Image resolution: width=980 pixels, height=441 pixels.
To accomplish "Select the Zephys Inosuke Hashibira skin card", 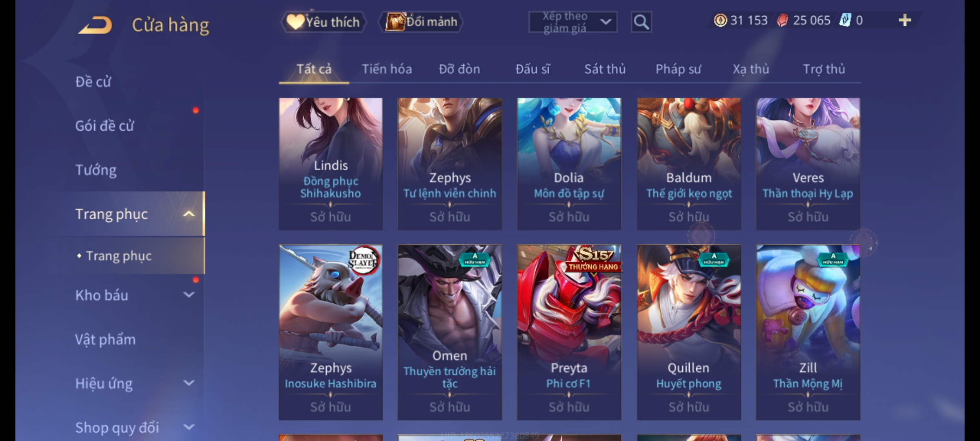I will [331, 332].
